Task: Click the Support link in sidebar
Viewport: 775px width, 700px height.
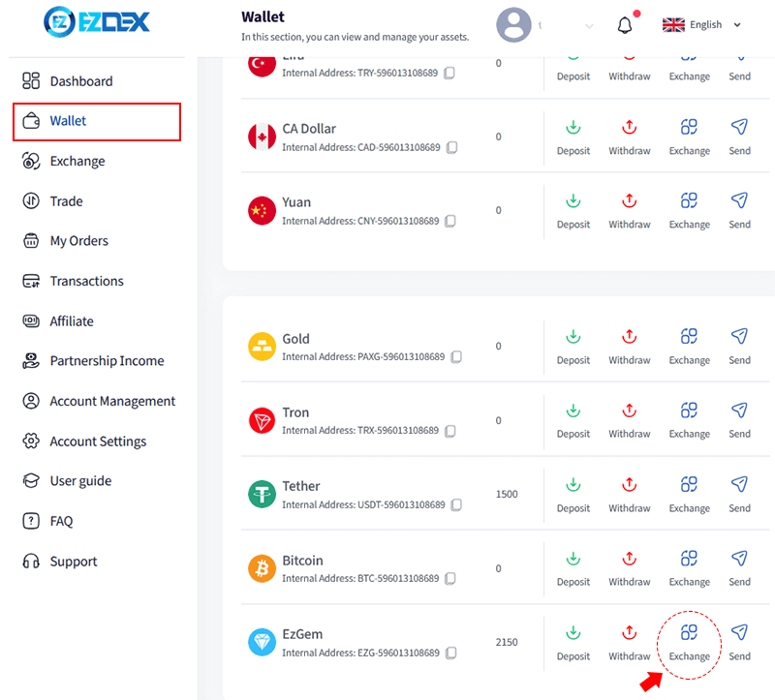Action: (74, 562)
